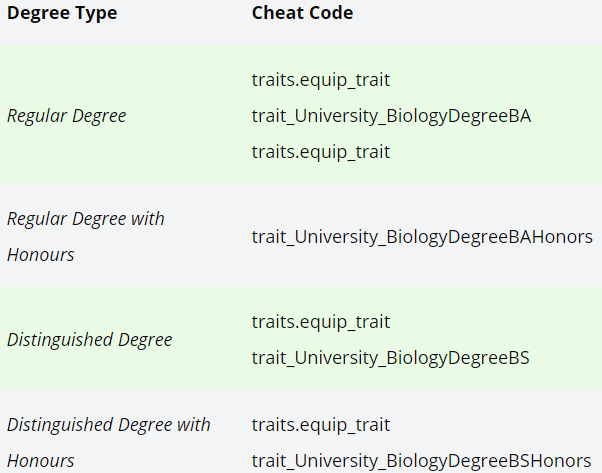
Task: Click the first traits.equip_trait line above BiologyDegreeBA
Action: click(x=320, y=79)
